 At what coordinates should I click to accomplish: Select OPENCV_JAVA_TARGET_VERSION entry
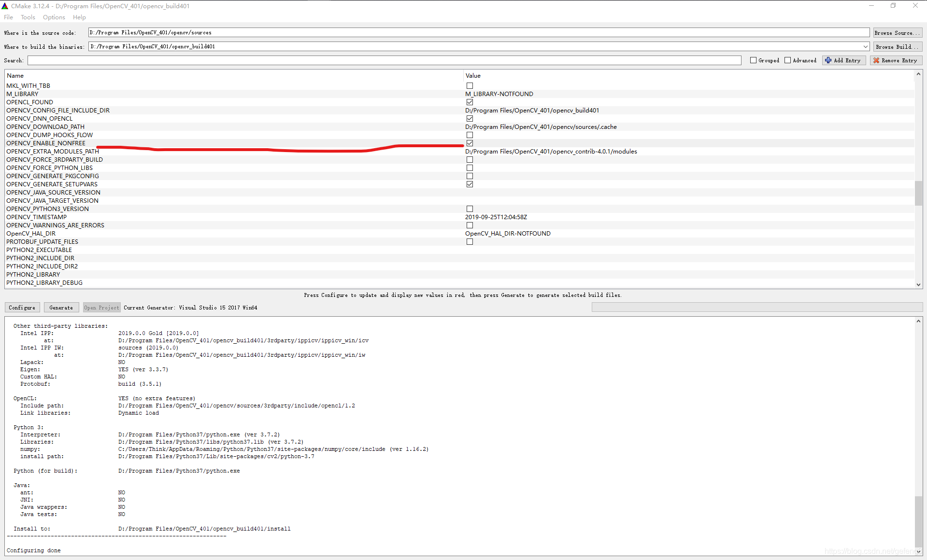(53, 201)
